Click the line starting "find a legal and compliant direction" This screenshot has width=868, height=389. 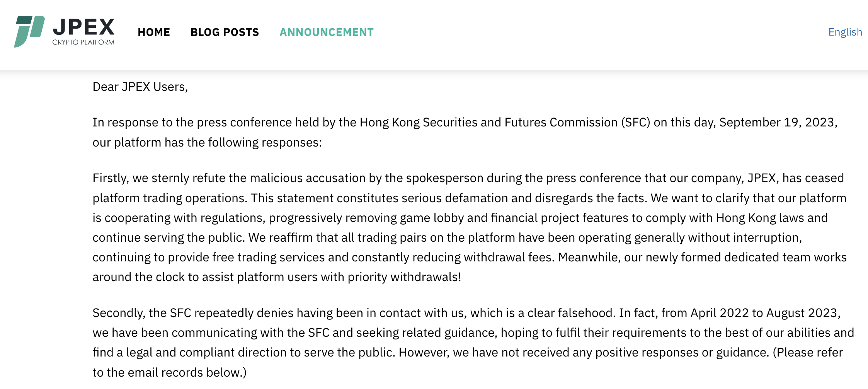pos(468,353)
